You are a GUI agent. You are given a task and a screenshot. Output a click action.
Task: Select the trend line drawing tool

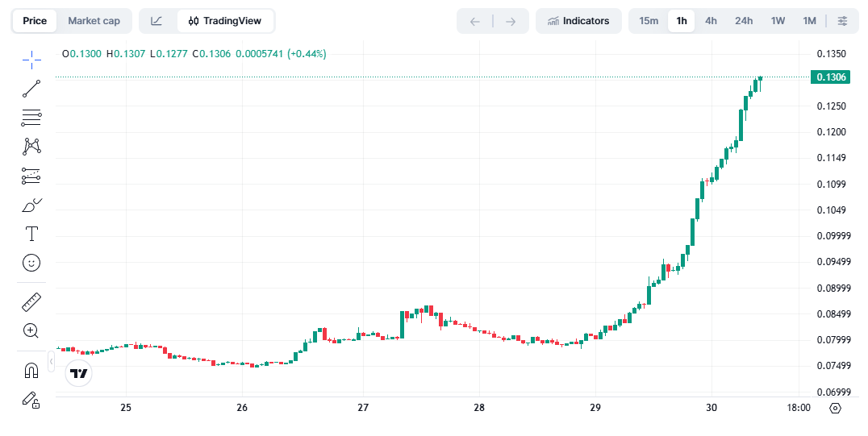point(31,89)
